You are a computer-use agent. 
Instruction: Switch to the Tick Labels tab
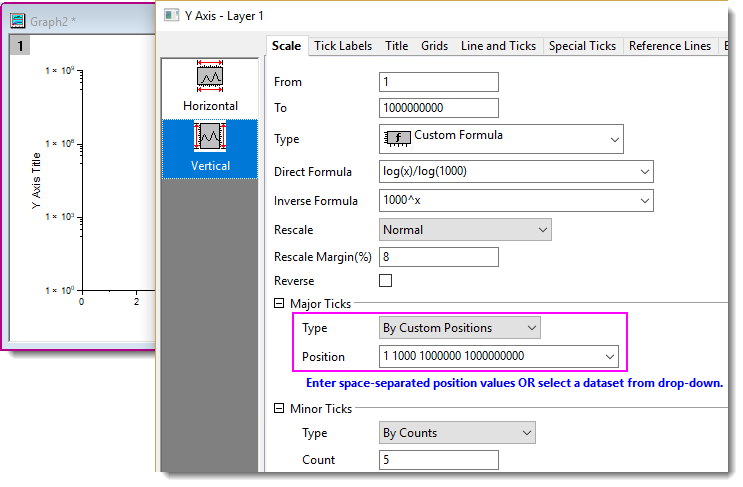342,46
